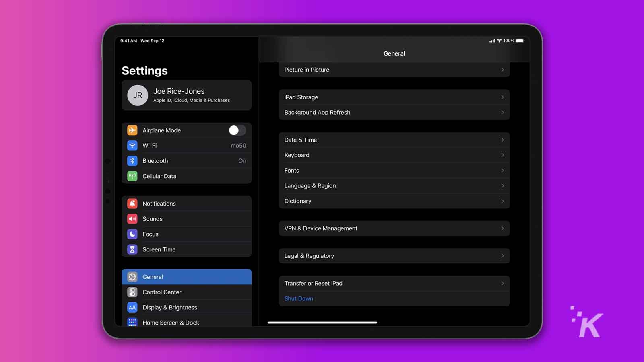Tap the Display & Brightness AA icon
This screenshot has width=644, height=362.
pos(132,307)
